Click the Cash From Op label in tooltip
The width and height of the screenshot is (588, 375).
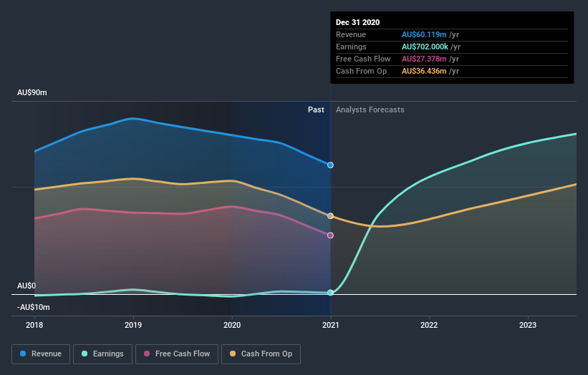[x=361, y=71]
